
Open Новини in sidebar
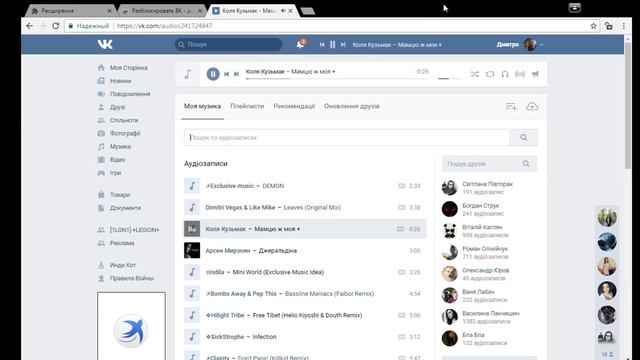114,81
